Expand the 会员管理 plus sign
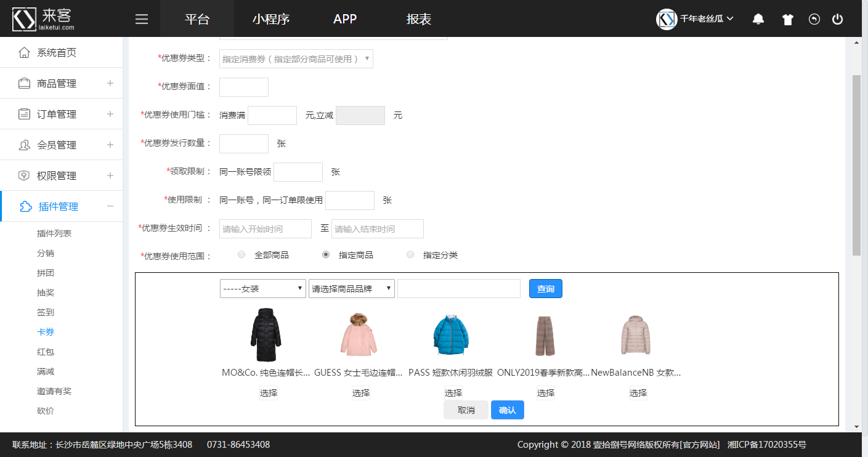This screenshot has width=868, height=457. click(x=110, y=145)
